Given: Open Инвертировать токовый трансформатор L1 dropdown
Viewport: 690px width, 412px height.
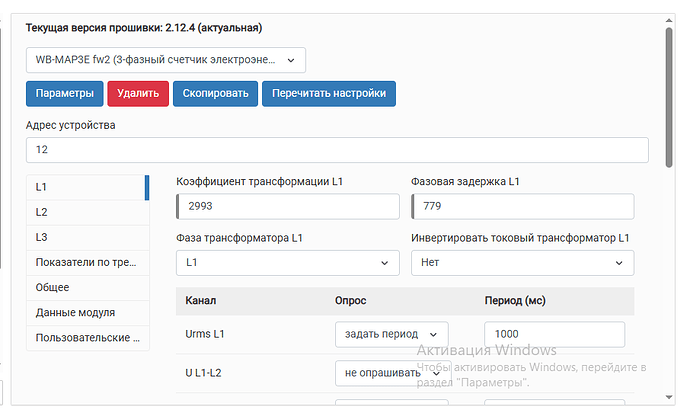Looking at the screenshot, I should [x=523, y=263].
